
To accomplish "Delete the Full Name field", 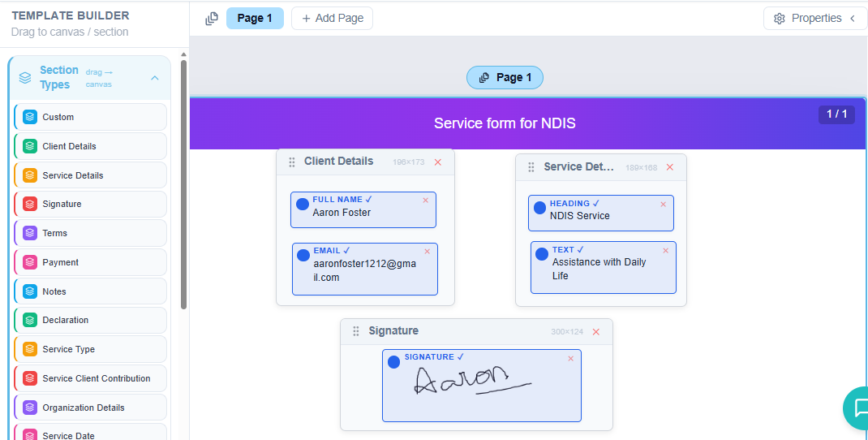I will [x=426, y=200].
